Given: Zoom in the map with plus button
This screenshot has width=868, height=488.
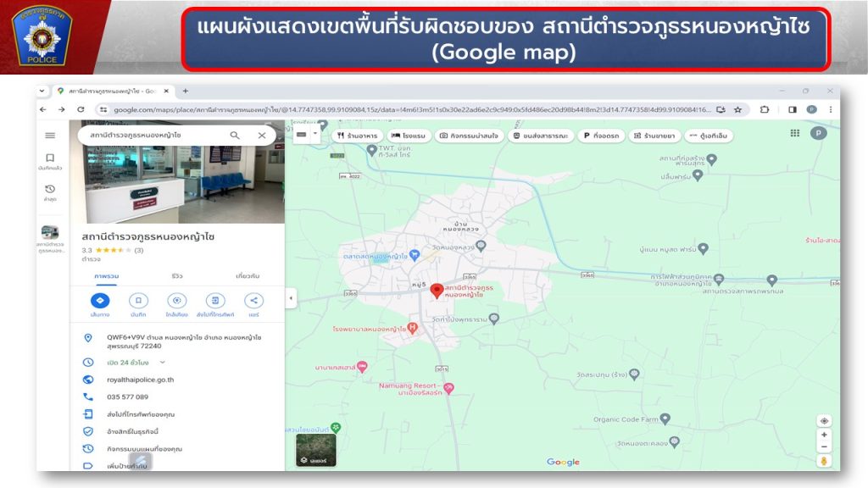Looking at the screenshot, I should pyautogui.click(x=824, y=435).
